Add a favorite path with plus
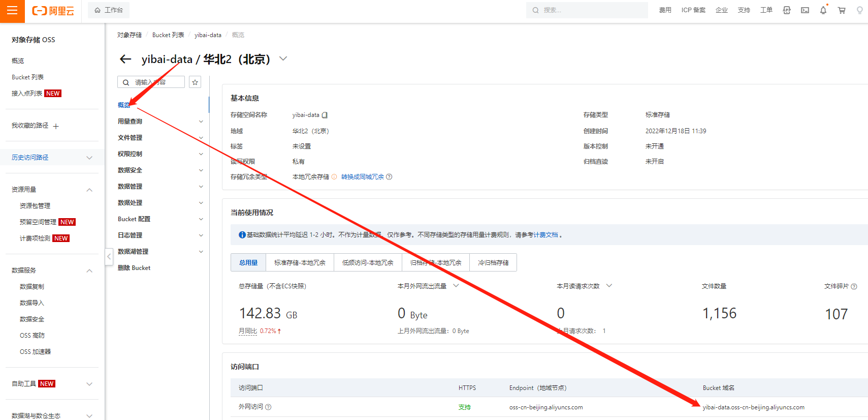868x420 pixels. (x=56, y=126)
